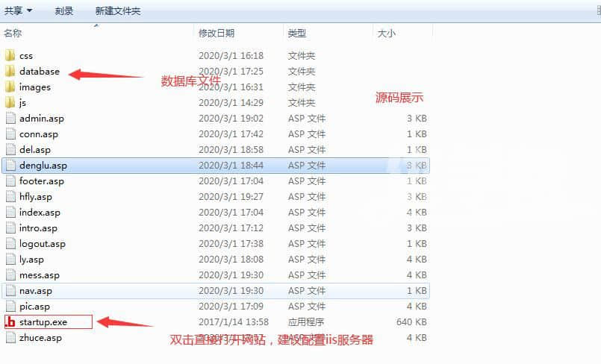Select the denglu.asp file row
Screen dimensions: 601x364
(217, 166)
